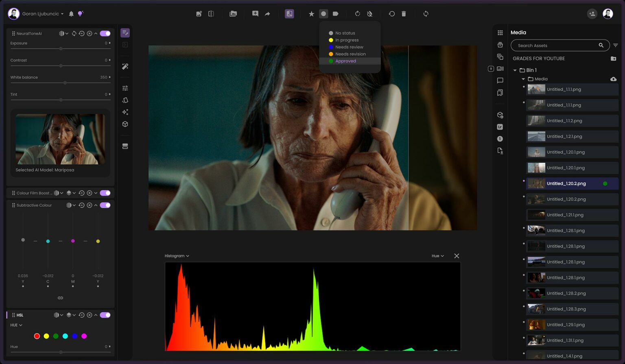This screenshot has width=625, height=364.
Task: Open the export panel at the sidebar bottom
Action: click(500, 151)
